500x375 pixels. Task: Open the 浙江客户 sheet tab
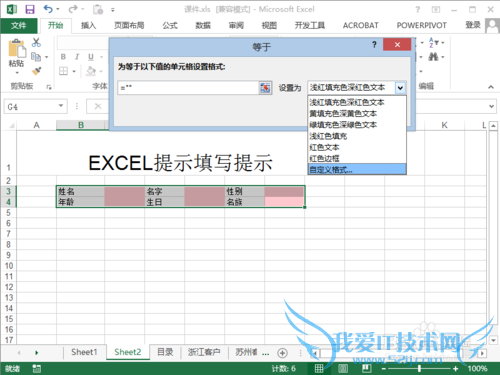tap(204, 352)
